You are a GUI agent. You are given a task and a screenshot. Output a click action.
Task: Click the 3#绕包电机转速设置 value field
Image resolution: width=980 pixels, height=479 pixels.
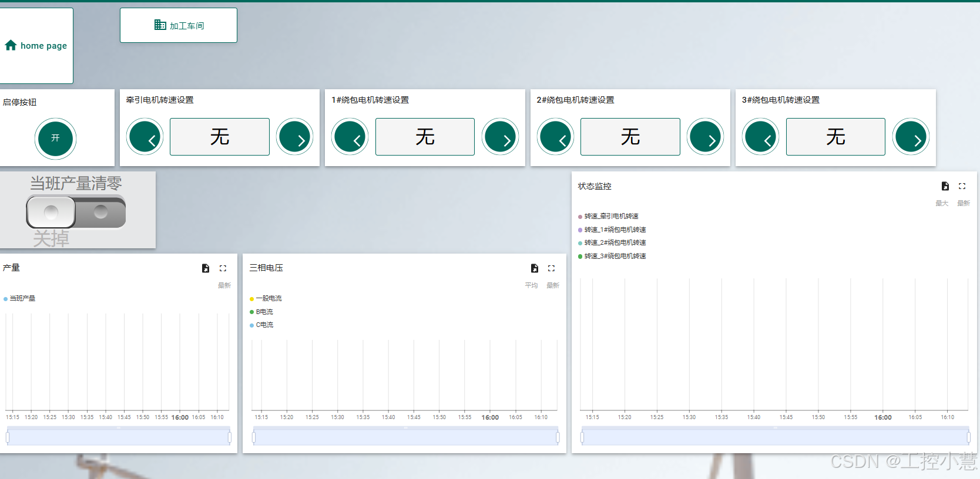(x=835, y=137)
